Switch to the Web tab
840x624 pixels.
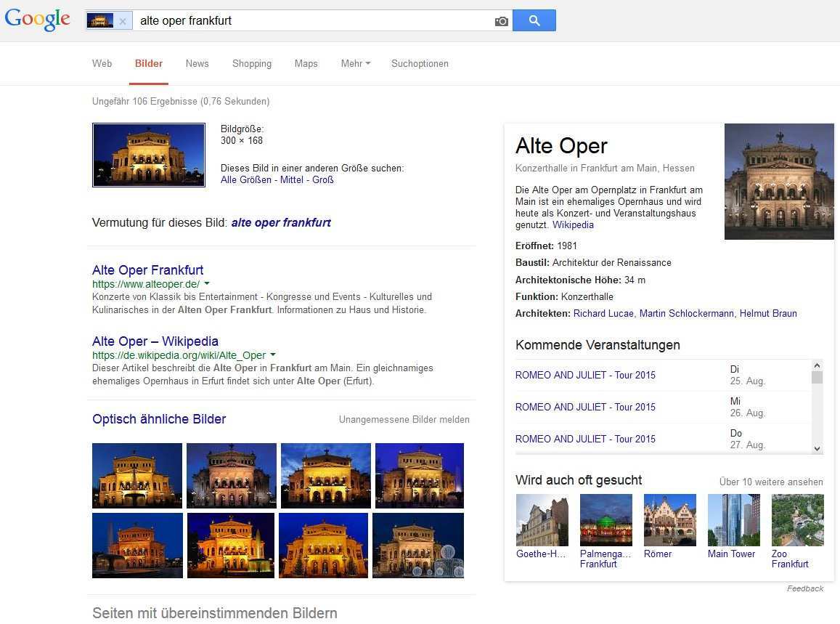point(102,64)
